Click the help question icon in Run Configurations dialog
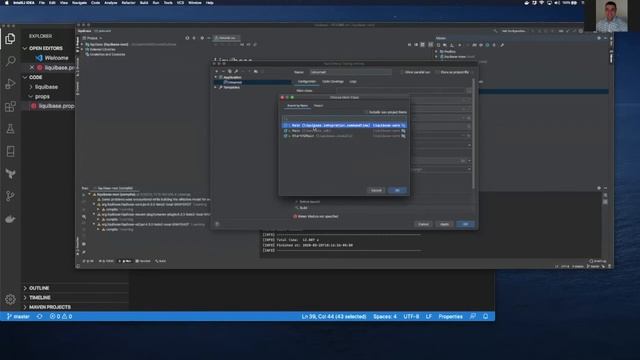 tap(217, 224)
